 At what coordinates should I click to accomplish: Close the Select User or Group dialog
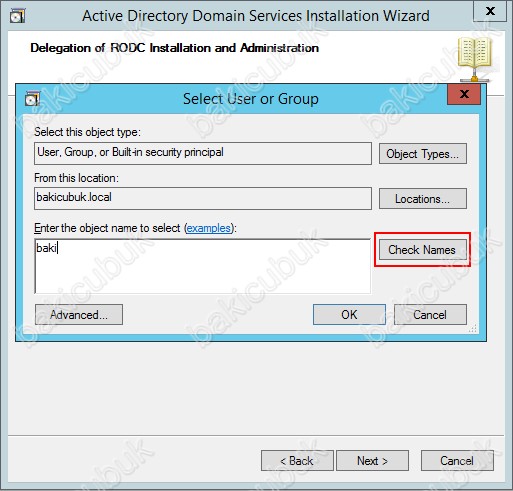coord(464,94)
